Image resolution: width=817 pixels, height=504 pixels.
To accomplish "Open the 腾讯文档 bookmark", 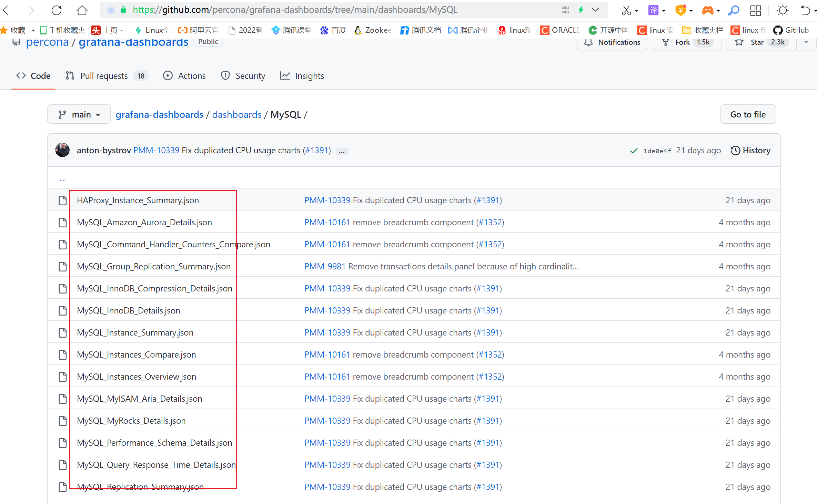I will coord(420,30).
